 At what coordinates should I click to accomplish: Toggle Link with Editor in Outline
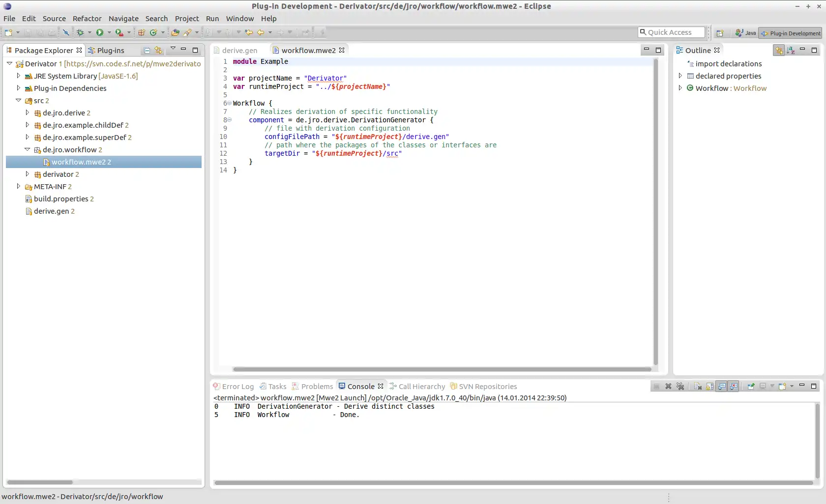pyautogui.click(x=779, y=50)
